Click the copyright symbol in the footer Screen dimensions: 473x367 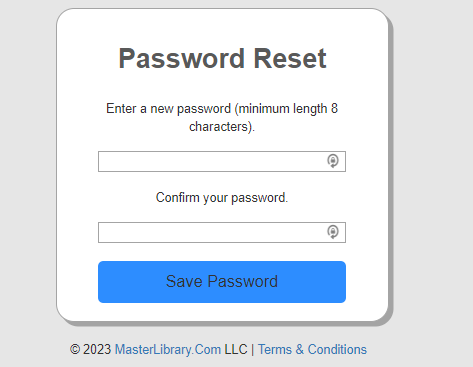click(x=75, y=350)
